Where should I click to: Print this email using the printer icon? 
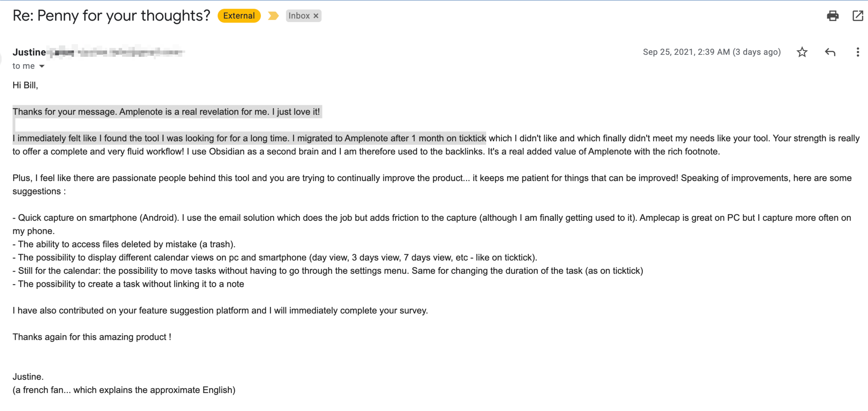pos(832,16)
